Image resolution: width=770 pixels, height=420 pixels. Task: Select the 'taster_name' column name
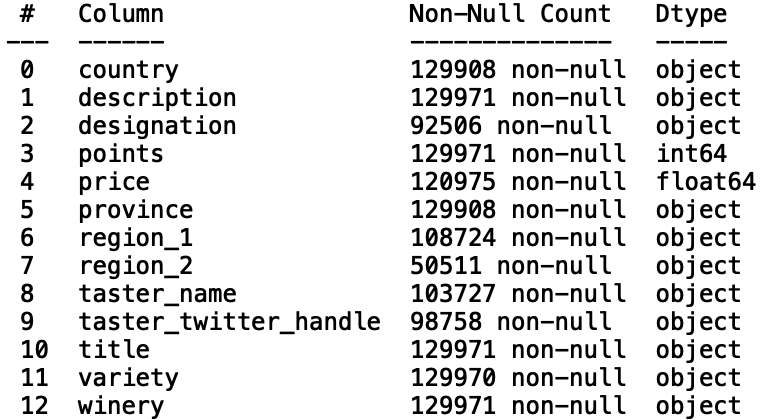coord(157,295)
